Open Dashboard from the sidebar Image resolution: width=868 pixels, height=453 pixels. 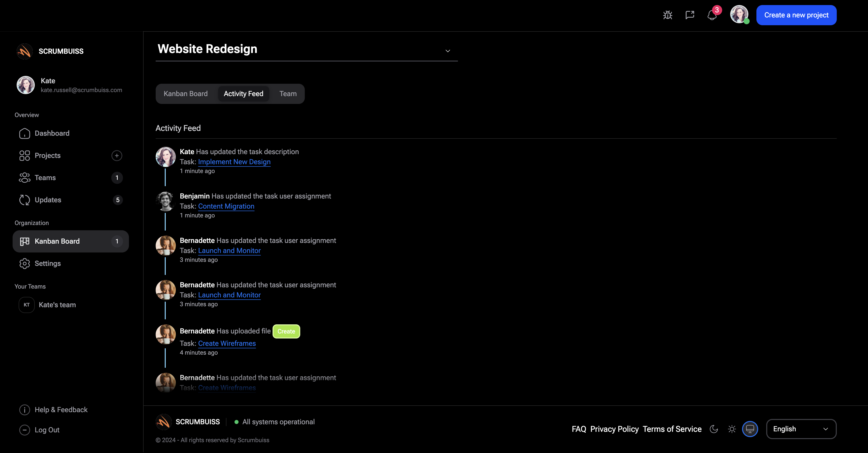(52, 133)
